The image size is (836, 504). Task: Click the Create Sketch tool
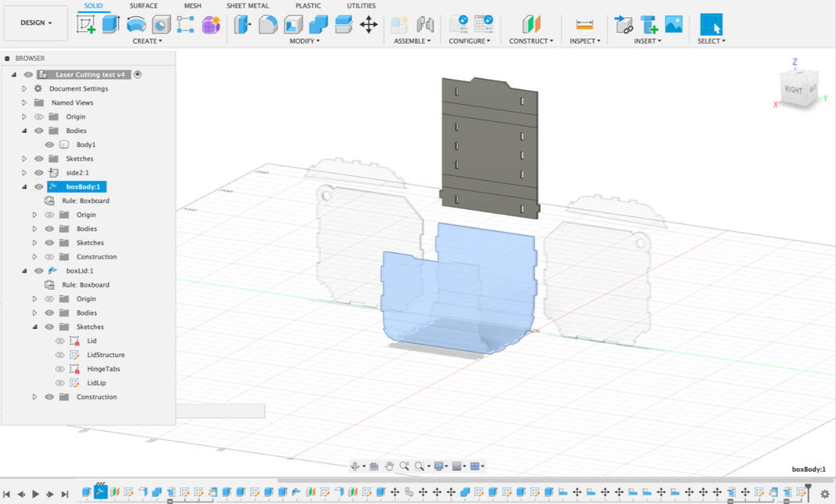(86, 24)
